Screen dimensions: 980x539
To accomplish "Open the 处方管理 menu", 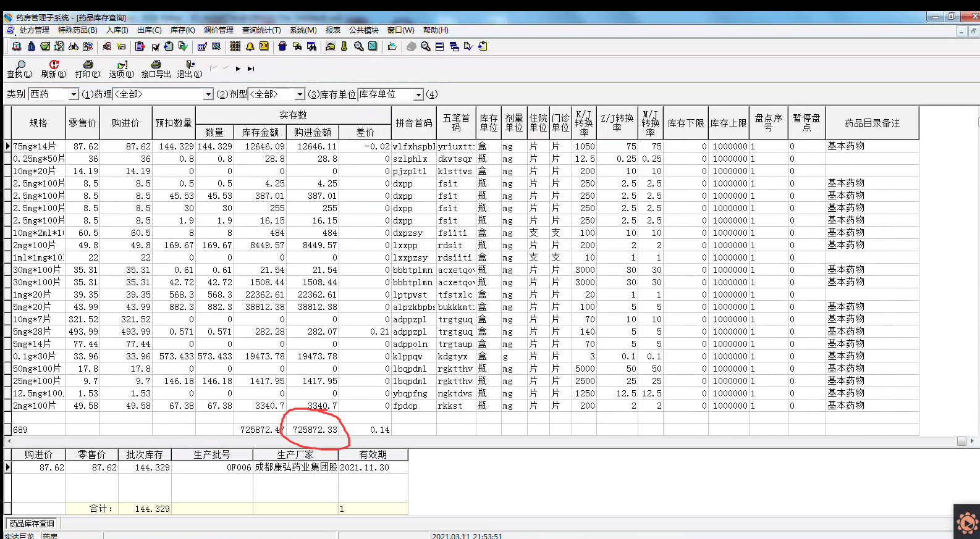I will [33, 30].
